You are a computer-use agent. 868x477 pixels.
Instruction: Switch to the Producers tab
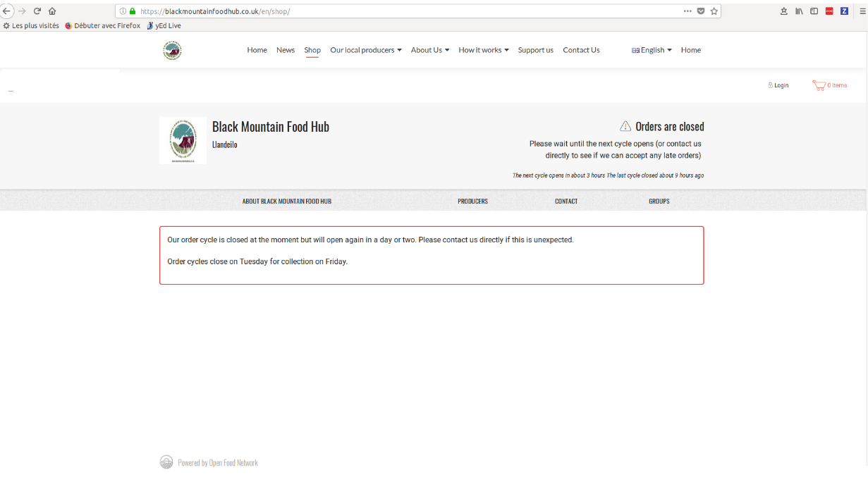click(x=472, y=202)
